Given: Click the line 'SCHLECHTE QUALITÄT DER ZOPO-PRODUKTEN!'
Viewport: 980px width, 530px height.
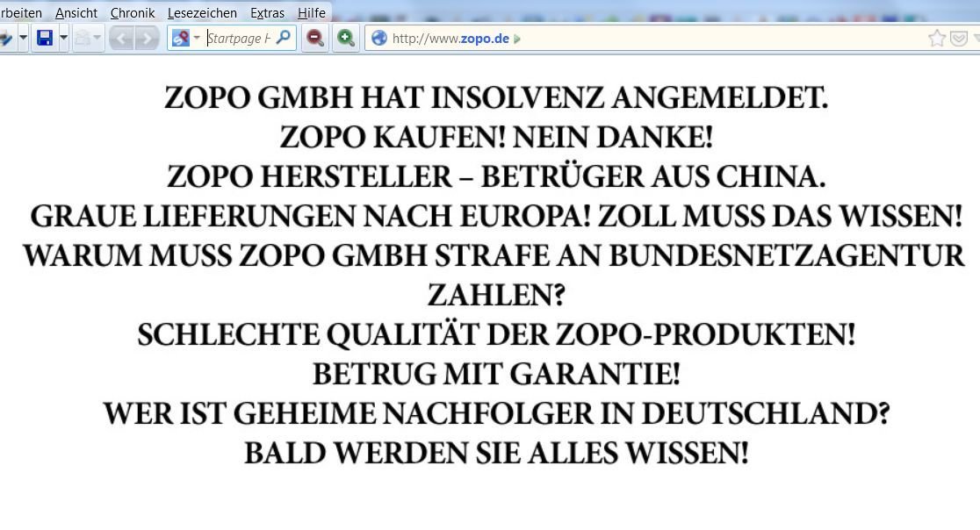Looking at the screenshot, I should (496, 335).
